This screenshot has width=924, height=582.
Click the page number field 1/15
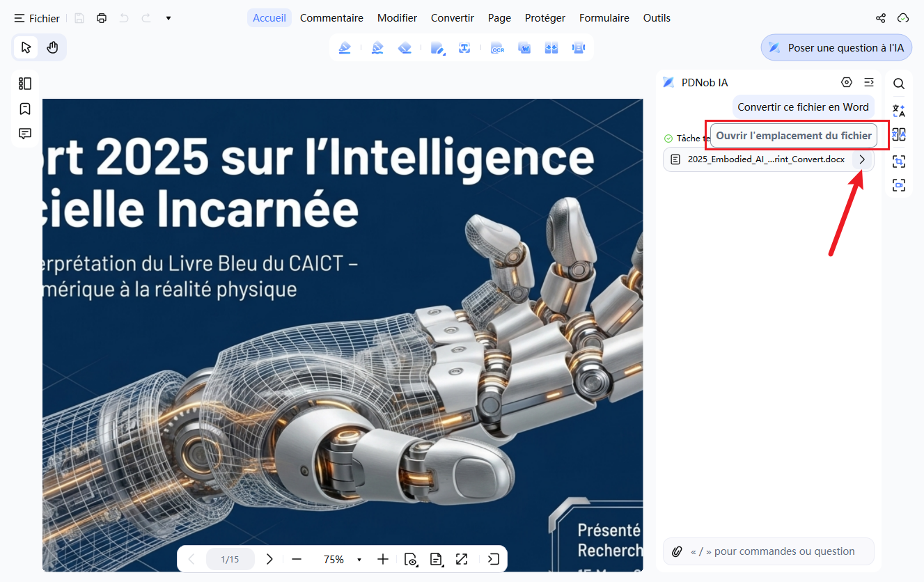[230, 559]
